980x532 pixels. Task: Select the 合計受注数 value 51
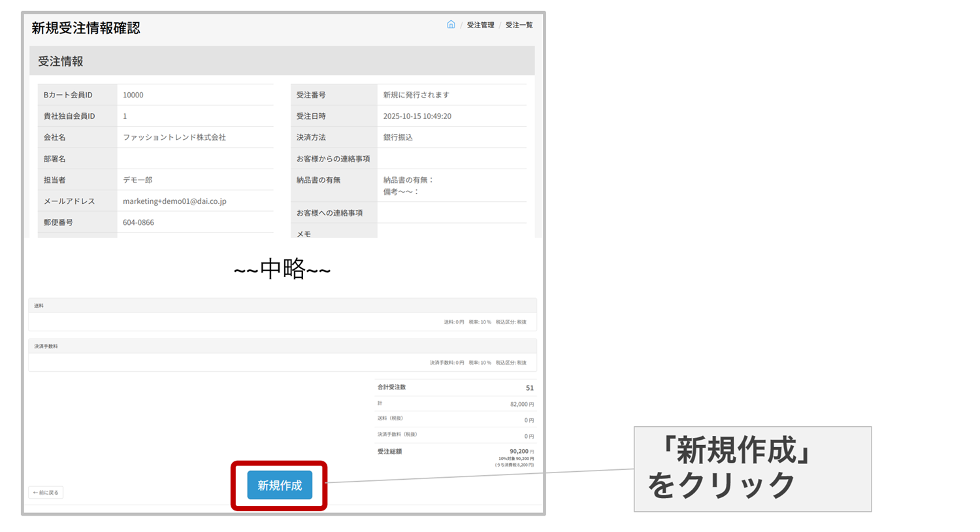click(x=529, y=388)
